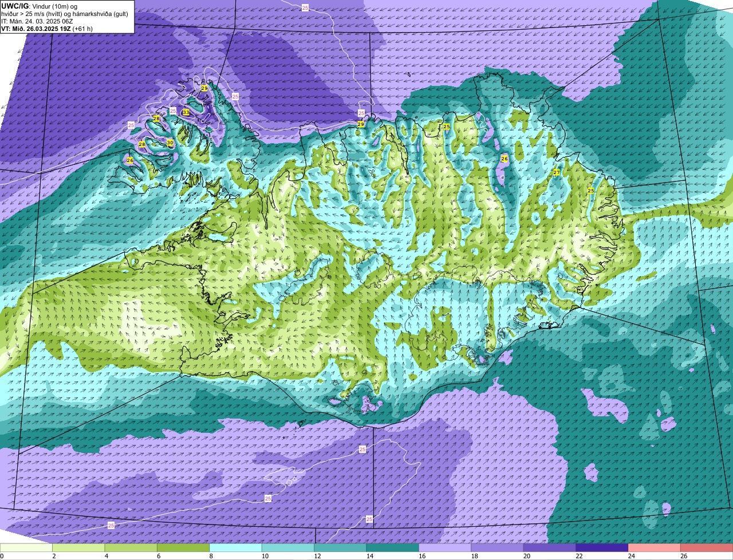Click the yellow 33 maximum gust label

[x=186, y=112]
